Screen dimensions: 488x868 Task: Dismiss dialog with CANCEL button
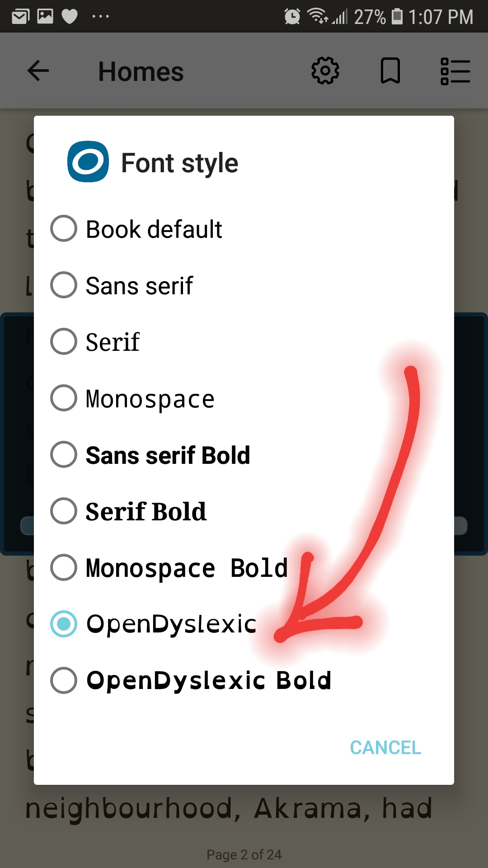pyautogui.click(x=385, y=748)
